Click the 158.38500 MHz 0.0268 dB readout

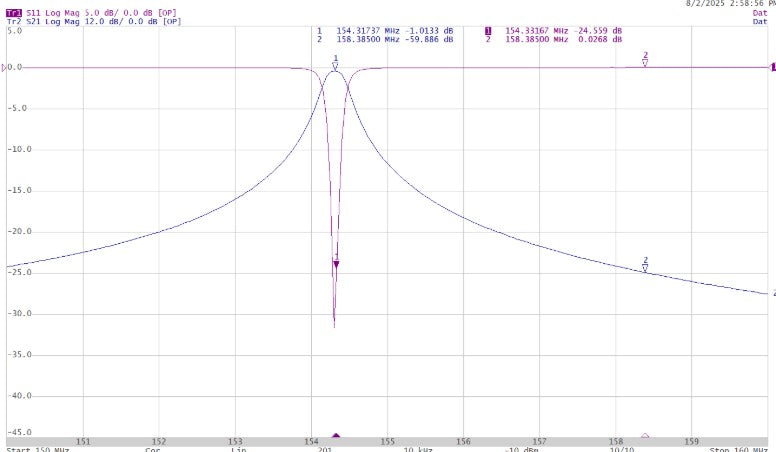554,40
